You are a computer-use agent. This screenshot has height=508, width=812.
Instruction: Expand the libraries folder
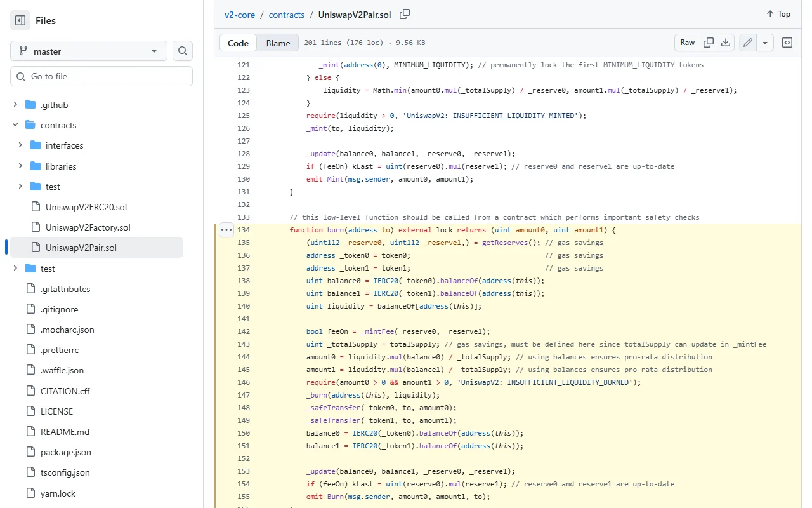coord(20,166)
